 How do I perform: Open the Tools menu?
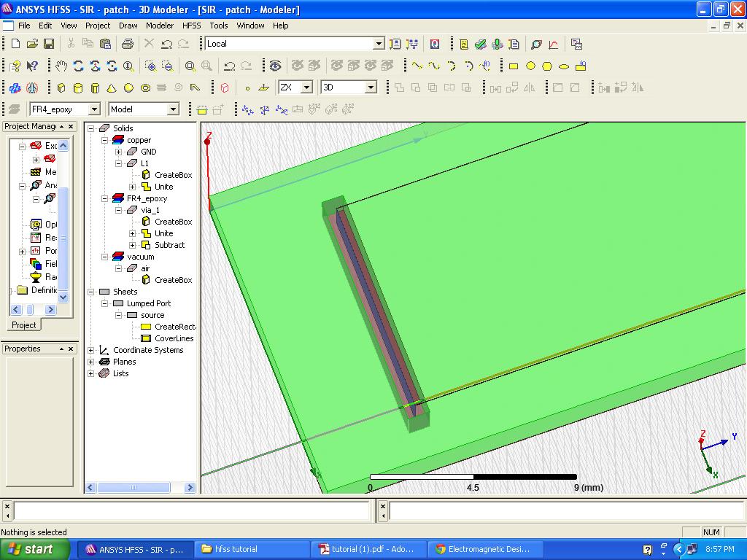(219, 26)
